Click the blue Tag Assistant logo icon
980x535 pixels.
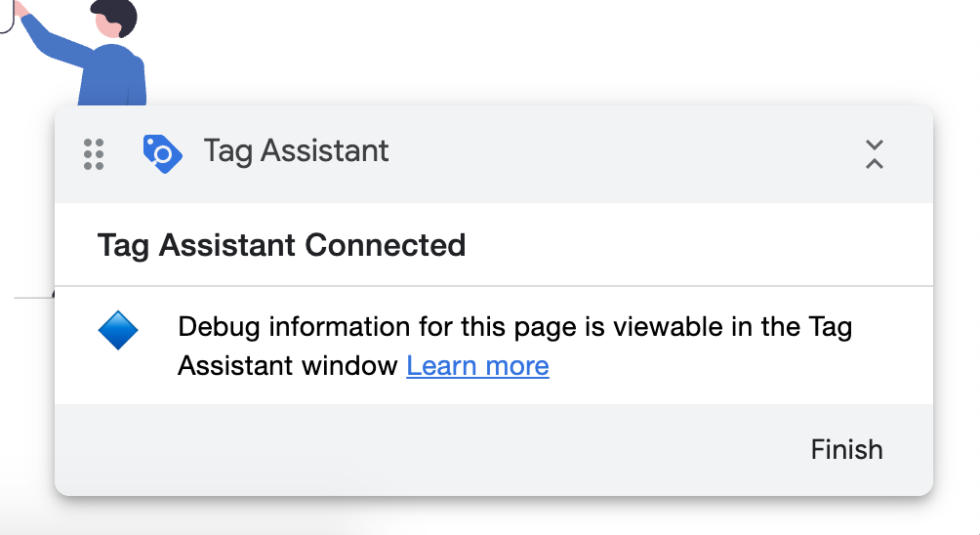pos(162,153)
